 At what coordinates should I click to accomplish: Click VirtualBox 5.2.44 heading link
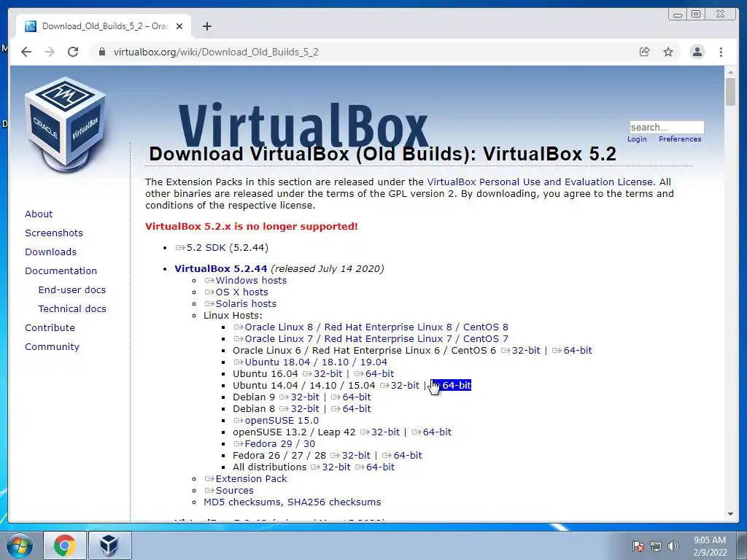click(x=221, y=268)
